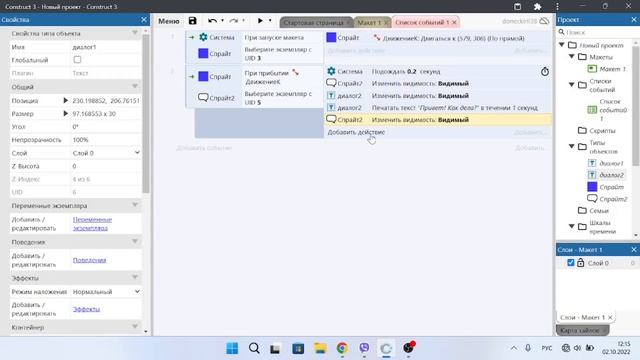Redo the last undone action
The height and width of the screenshot is (360, 640).
(233, 21)
